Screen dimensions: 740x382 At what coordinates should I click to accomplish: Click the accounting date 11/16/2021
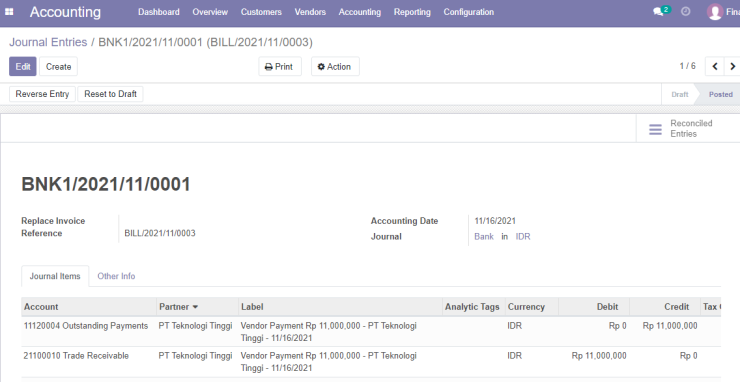pos(495,221)
